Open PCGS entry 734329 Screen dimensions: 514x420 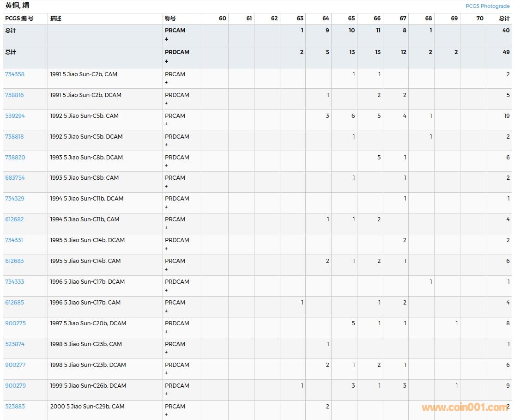click(15, 199)
